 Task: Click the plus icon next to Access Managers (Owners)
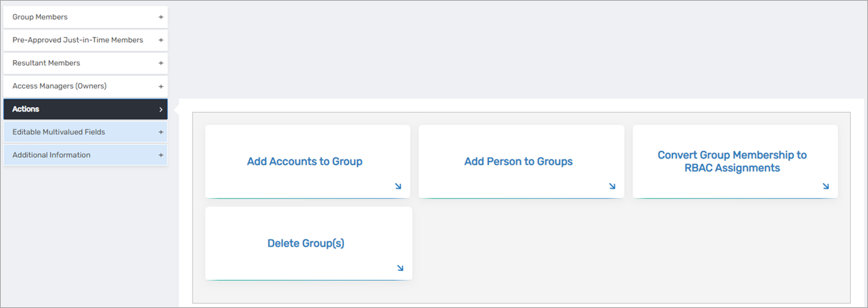(x=161, y=86)
